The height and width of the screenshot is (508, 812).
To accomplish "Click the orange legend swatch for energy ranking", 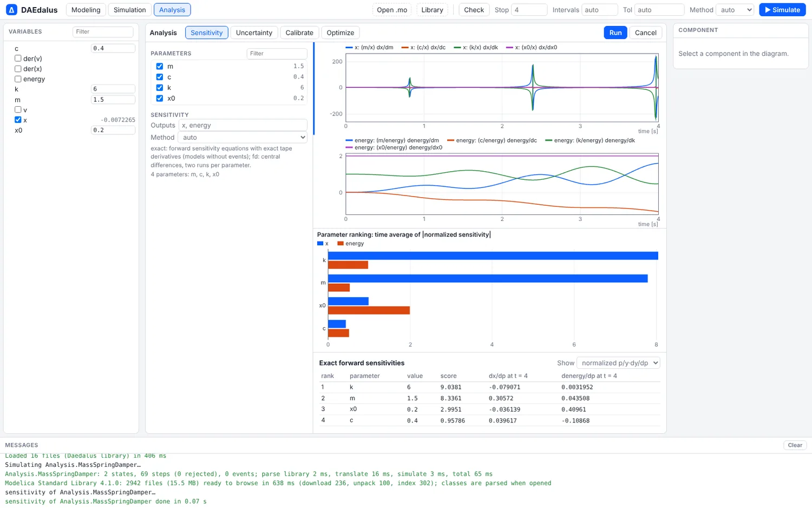I will 340,244.
